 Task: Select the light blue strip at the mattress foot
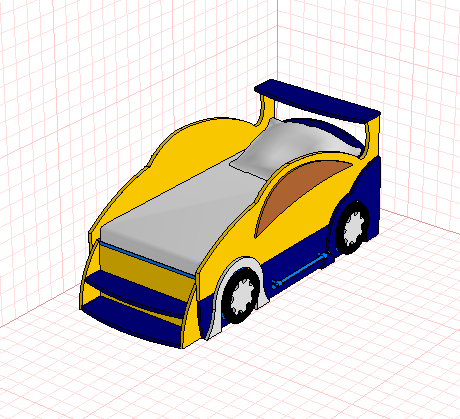pyautogui.click(x=147, y=259)
